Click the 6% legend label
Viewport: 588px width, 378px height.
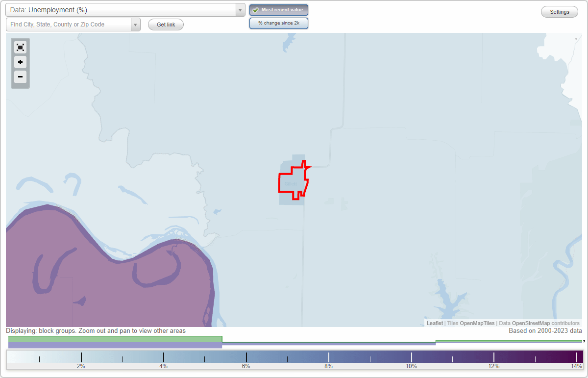pyautogui.click(x=246, y=366)
